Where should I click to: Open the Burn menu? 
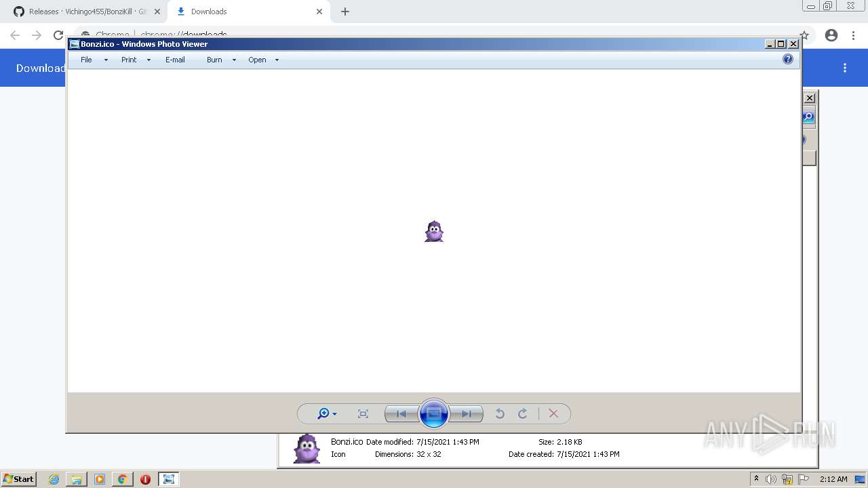214,60
